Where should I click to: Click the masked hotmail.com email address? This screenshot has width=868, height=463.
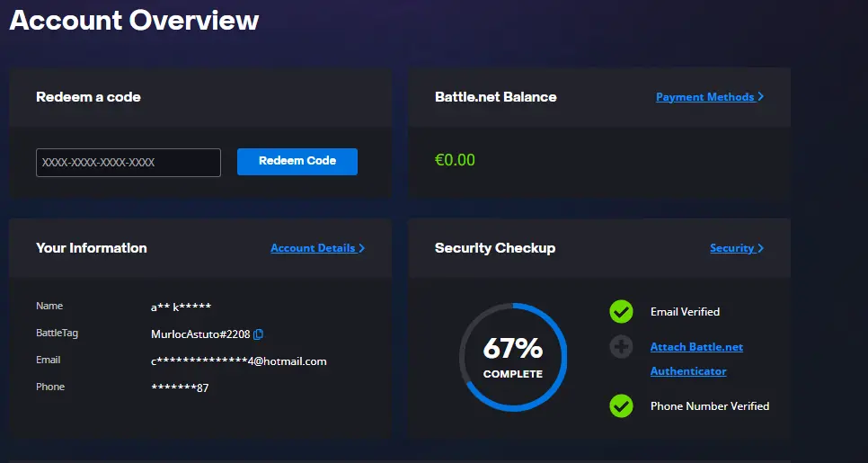(x=239, y=361)
